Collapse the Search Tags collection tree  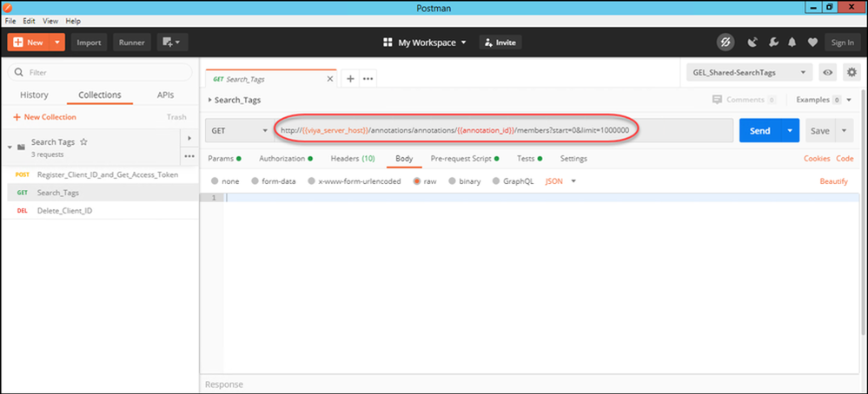pos(10,148)
